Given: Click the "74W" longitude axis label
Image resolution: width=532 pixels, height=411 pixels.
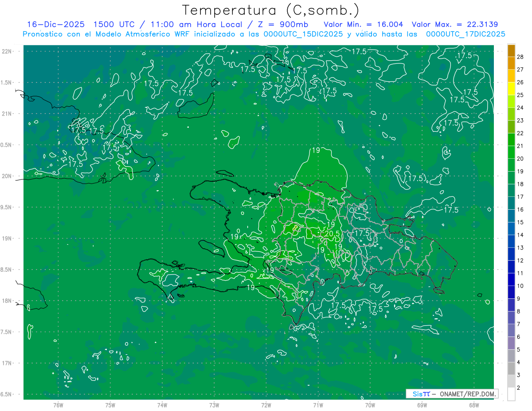Looking at the screenshot, I should [x=162, y=405].
